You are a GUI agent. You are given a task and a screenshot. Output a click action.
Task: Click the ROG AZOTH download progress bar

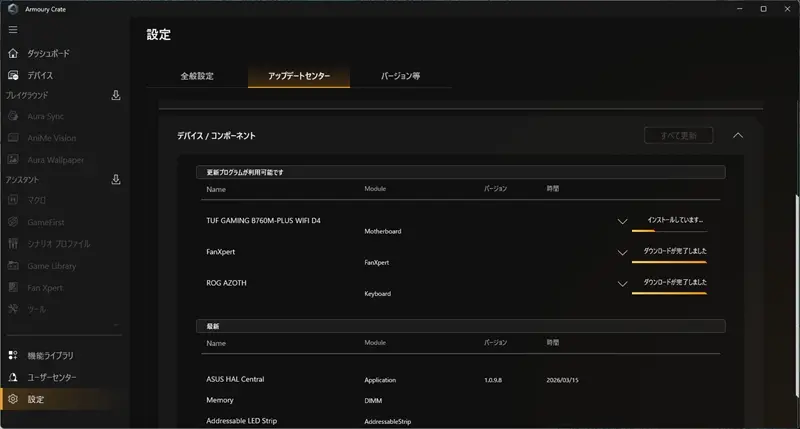(669, 293)
